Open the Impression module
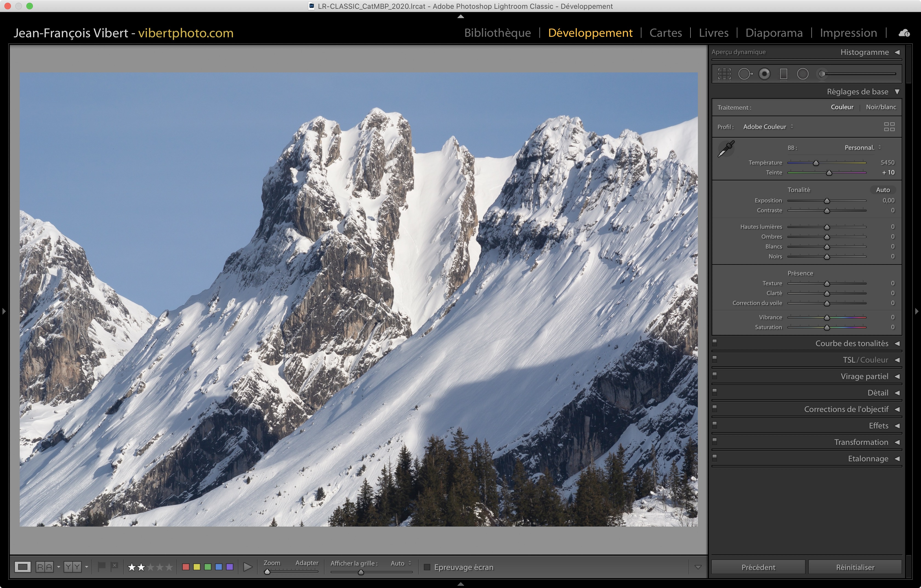This screenshot has width=921, height=588. tap(848, 33)
